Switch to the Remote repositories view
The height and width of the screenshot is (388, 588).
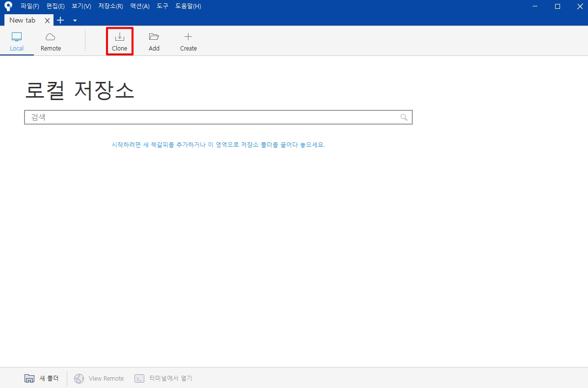coord(51,41)
